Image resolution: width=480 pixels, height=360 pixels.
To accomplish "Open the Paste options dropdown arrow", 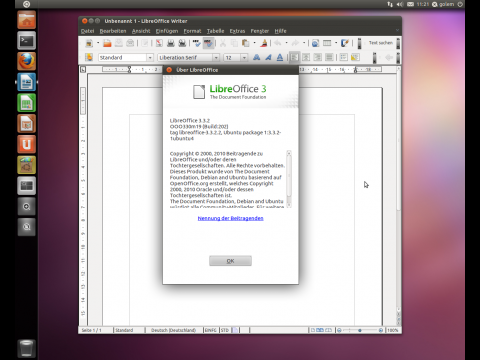I will pyautogui.click(x=254, y=43).
